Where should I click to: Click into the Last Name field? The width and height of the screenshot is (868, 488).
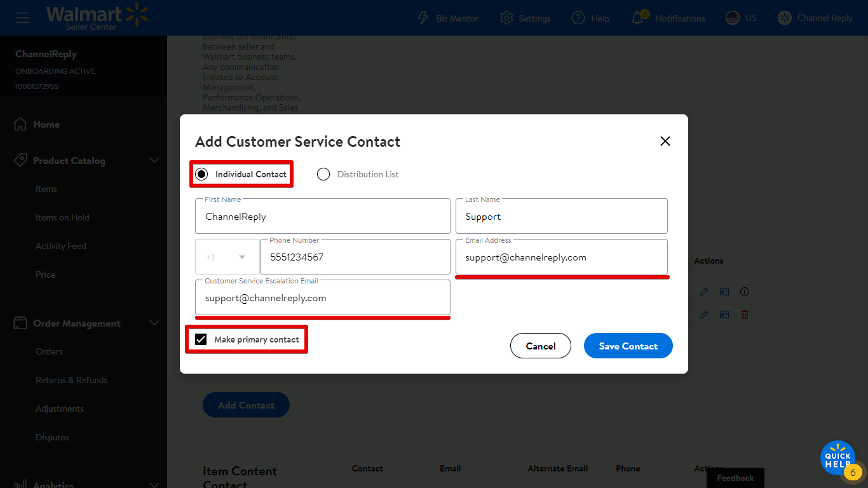click(562, 216)
